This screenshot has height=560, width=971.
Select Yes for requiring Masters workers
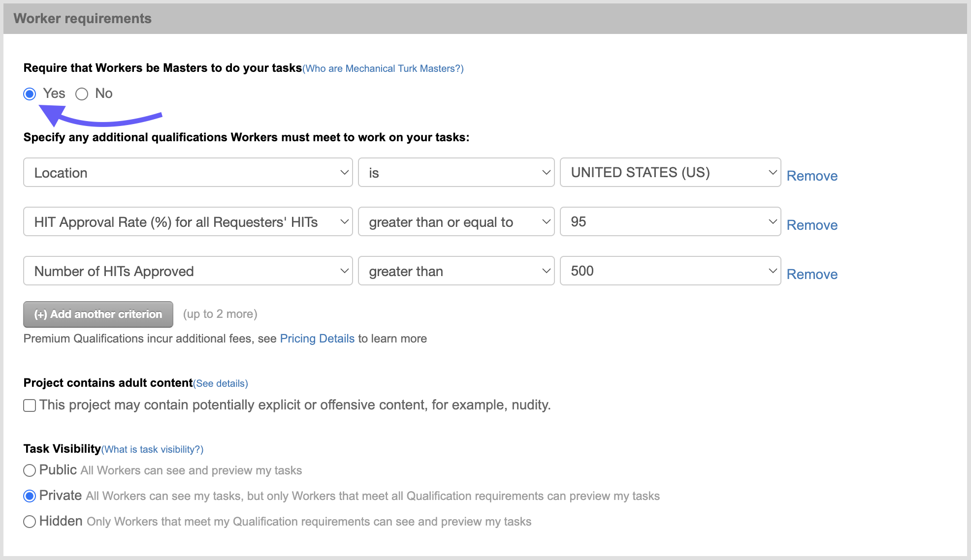point(30,93)
